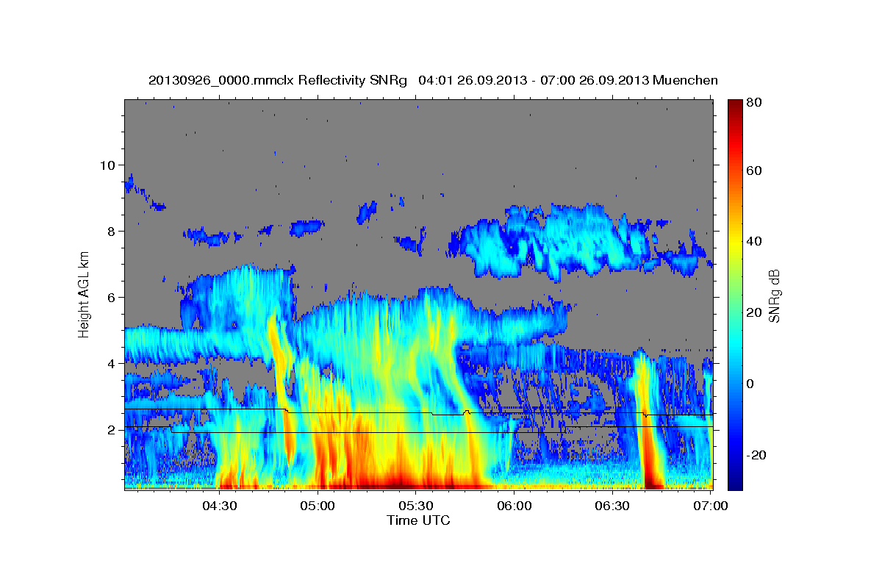
Task: Click the 07:00 time tick label
Action: 711,506
